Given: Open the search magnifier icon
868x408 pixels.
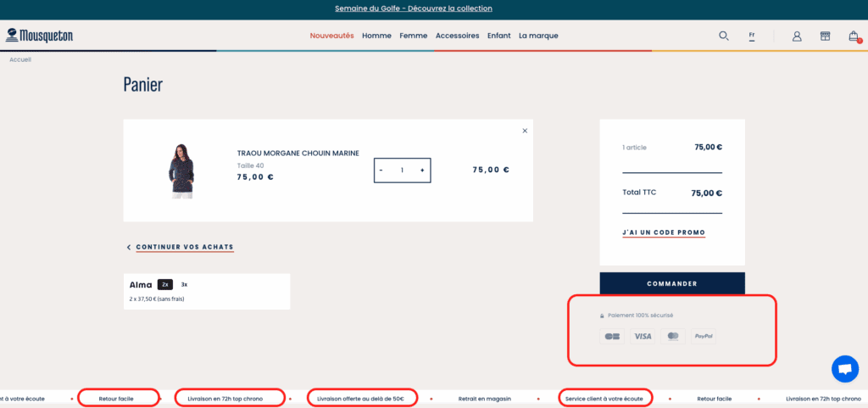Looking at the screenshot, I should tap(724, 36).
